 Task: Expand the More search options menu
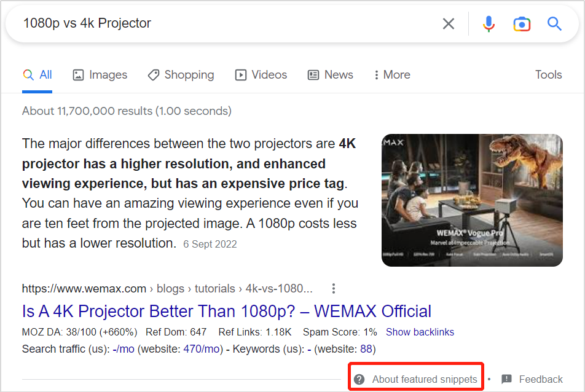pos(391,75)
